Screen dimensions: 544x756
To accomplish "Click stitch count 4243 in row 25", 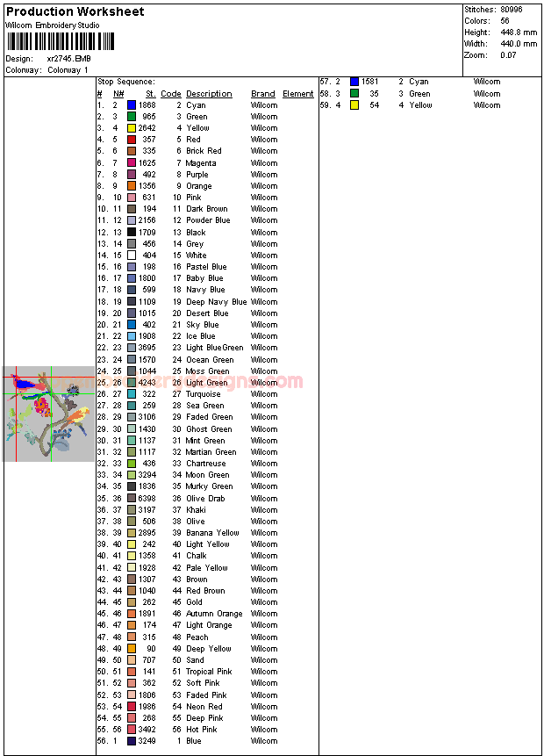I will tap(147, 383).
